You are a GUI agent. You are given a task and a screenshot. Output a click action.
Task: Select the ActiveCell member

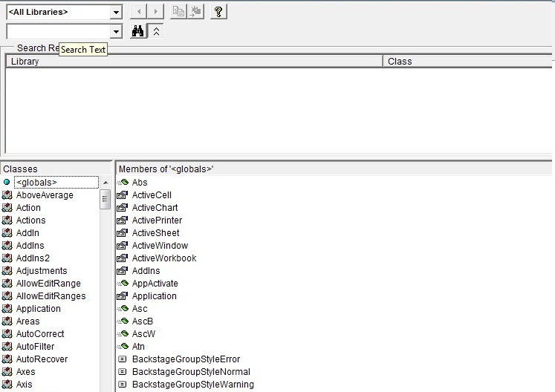[152, 195]
